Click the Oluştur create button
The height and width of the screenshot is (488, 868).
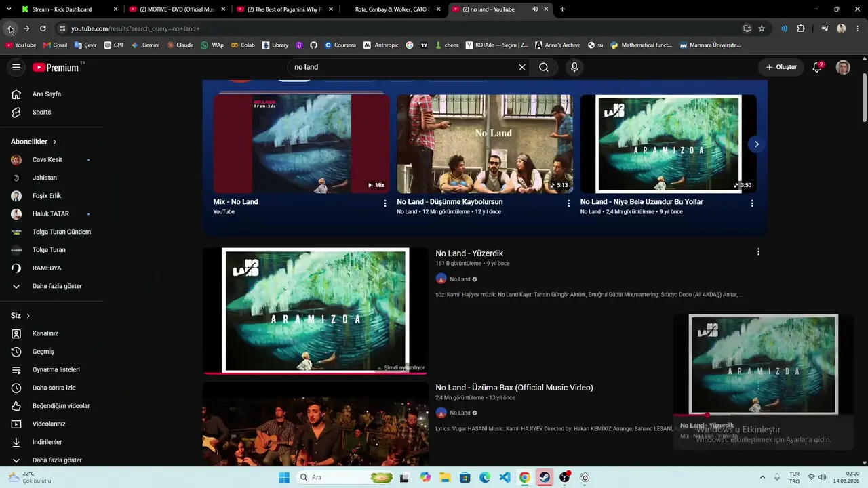pos(781,67)
